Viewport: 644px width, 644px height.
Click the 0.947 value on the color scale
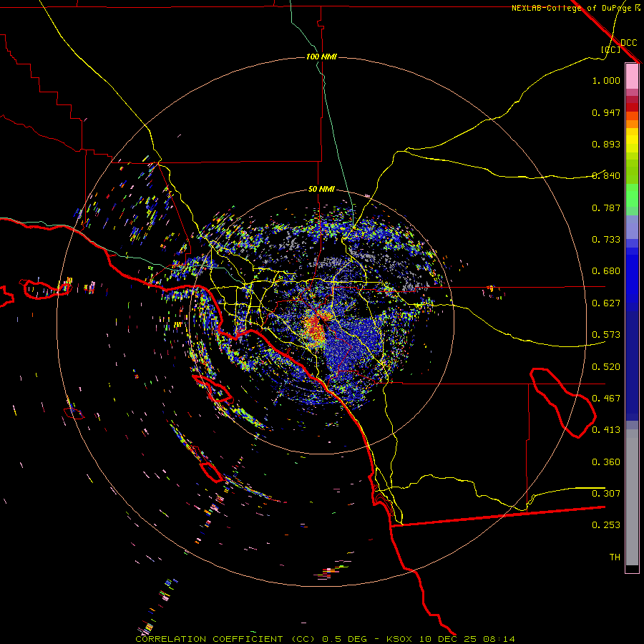click(606, 112)
